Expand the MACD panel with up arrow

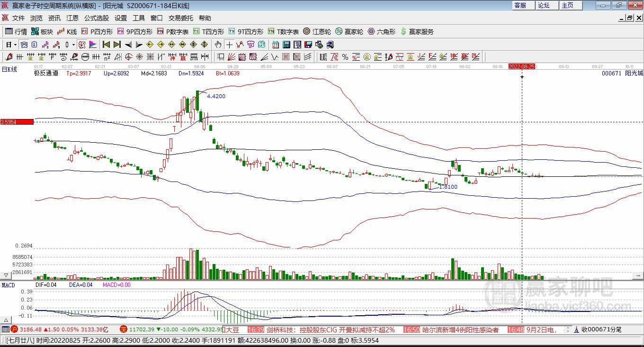(6, 320)
